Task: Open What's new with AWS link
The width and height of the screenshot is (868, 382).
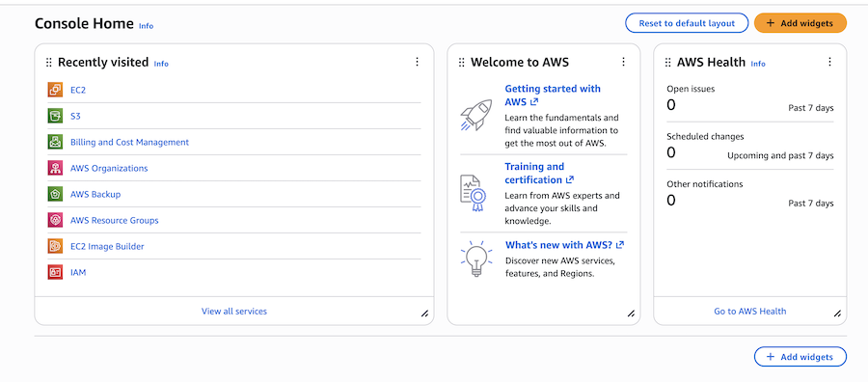Action: (x=564, y=245)
